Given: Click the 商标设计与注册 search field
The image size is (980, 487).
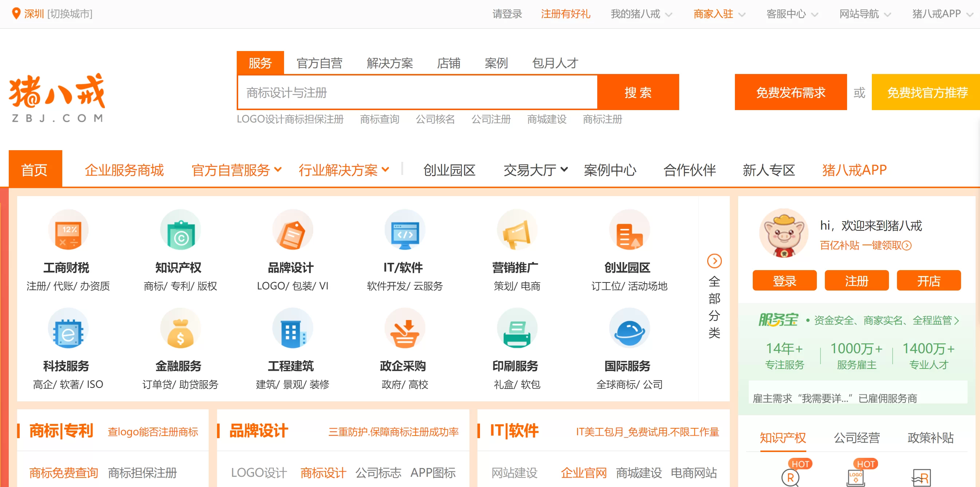Looking at the screenshot, I should 417,93.
